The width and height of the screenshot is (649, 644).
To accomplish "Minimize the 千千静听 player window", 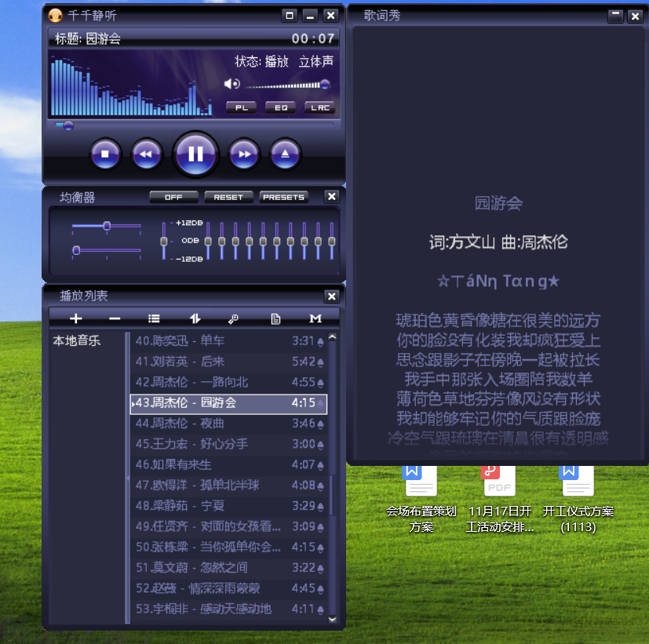I will (x=310, y=16).
